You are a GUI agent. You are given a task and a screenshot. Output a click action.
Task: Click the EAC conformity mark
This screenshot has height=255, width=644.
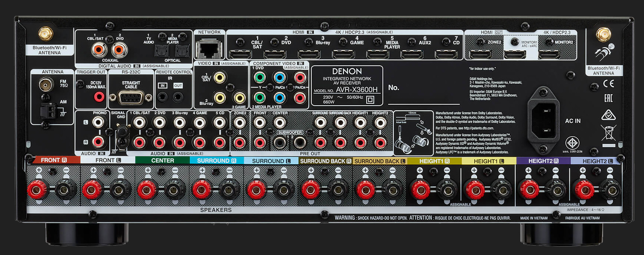(608, 98)
